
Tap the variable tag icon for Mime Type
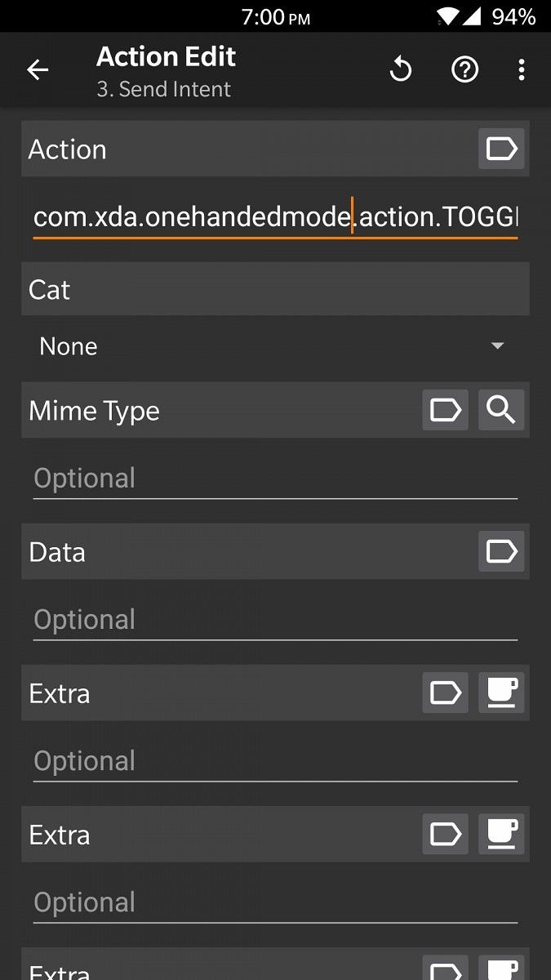445,411
